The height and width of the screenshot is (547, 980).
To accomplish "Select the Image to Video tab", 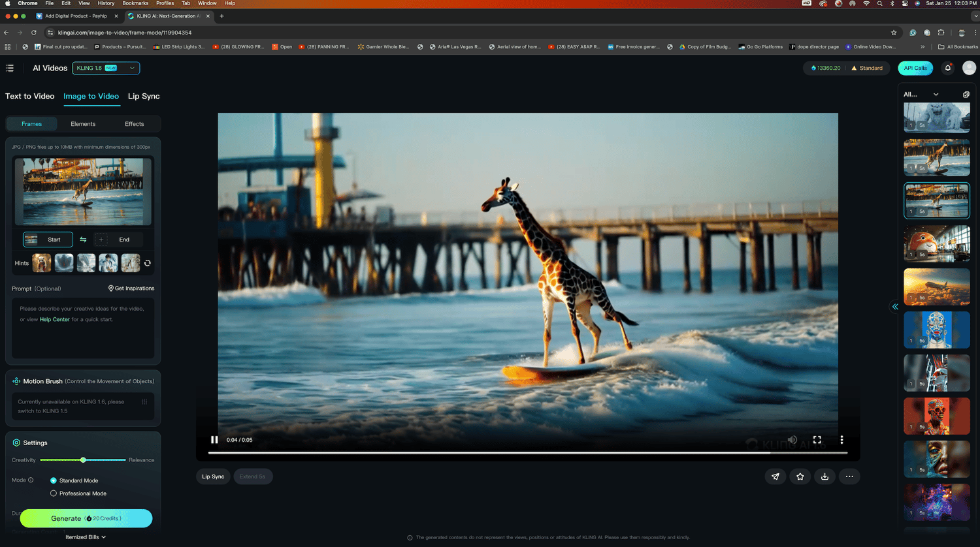I will (x=91, y=96).
